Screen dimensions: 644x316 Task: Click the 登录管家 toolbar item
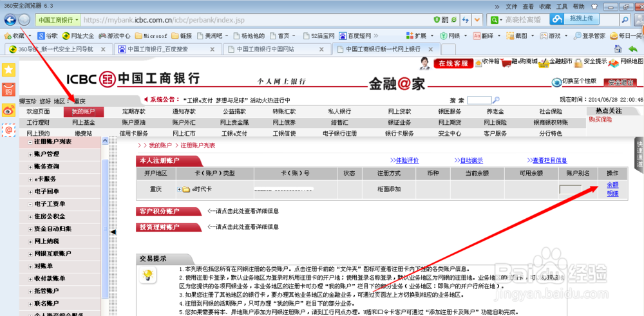click(589, 35)
